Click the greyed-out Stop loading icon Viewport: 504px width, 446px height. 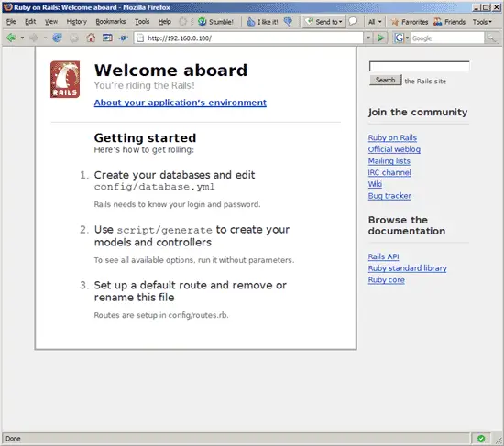pos(74,38)
